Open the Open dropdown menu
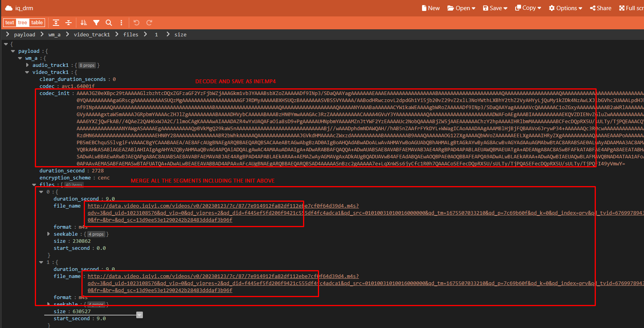Image resolution: width=644 pixels, height=328 pixels. click(x=461, y=8)
